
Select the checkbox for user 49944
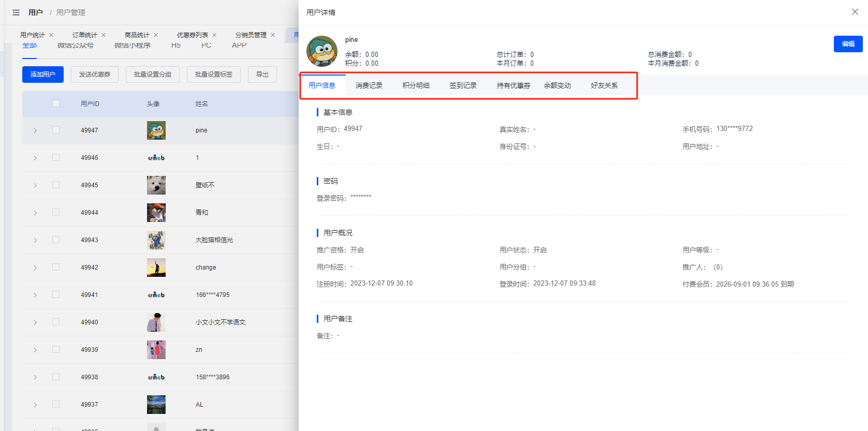56,213
